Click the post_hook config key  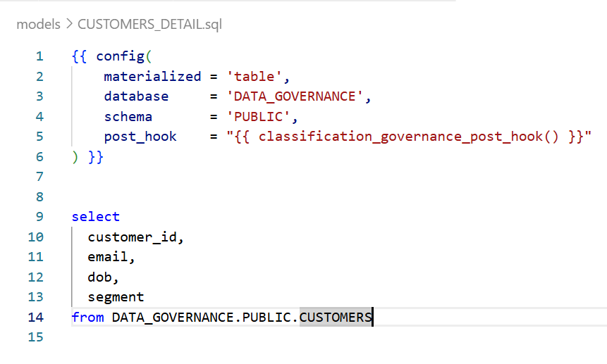click(x=140, y=137)
